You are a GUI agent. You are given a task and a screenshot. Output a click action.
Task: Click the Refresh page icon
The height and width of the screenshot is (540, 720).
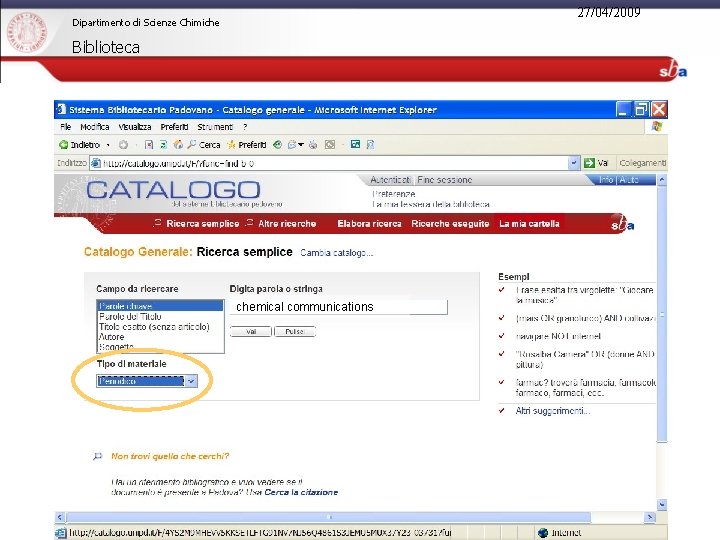163,145
